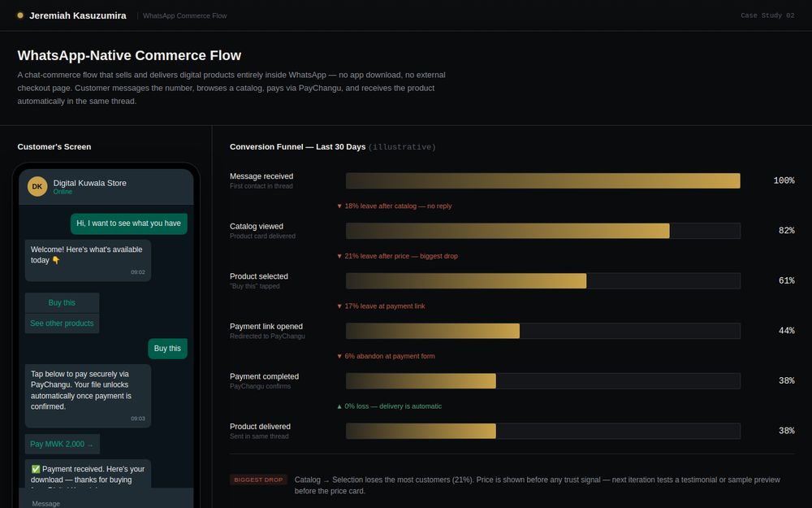Click the '6% abandon at payment form' note
812x508 pixels.
[x=386, y=356]
